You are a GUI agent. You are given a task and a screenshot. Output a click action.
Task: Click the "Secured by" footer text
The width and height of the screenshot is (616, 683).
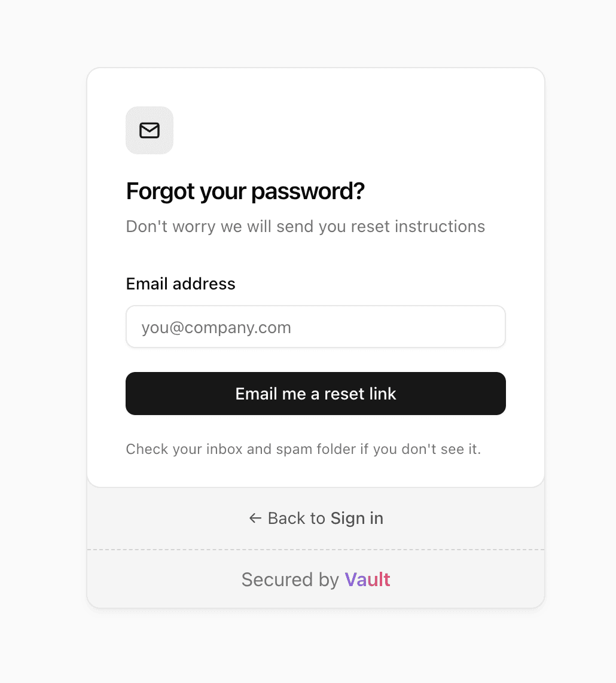[x=290, y=580]
